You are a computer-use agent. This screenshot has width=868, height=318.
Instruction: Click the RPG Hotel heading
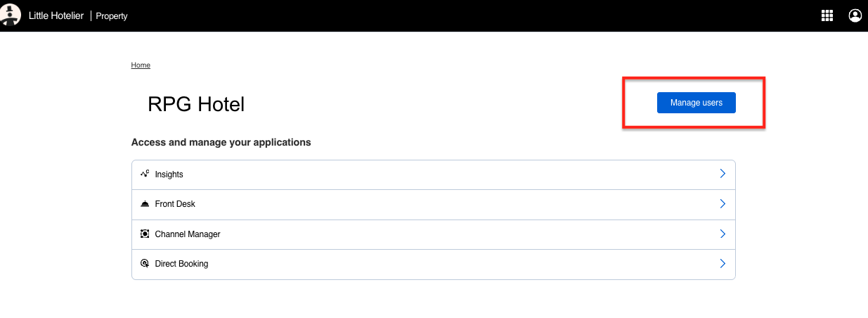click(x=196, y=105)
